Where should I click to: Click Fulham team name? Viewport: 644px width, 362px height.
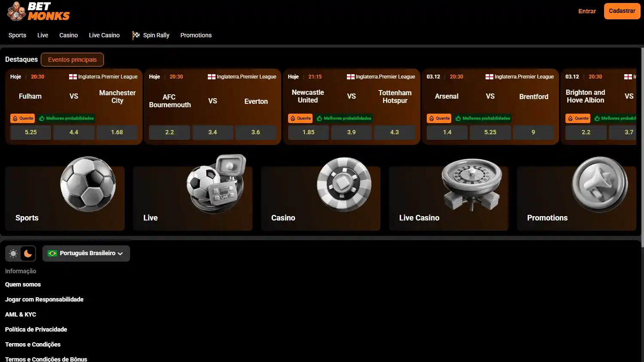[30, 97]
